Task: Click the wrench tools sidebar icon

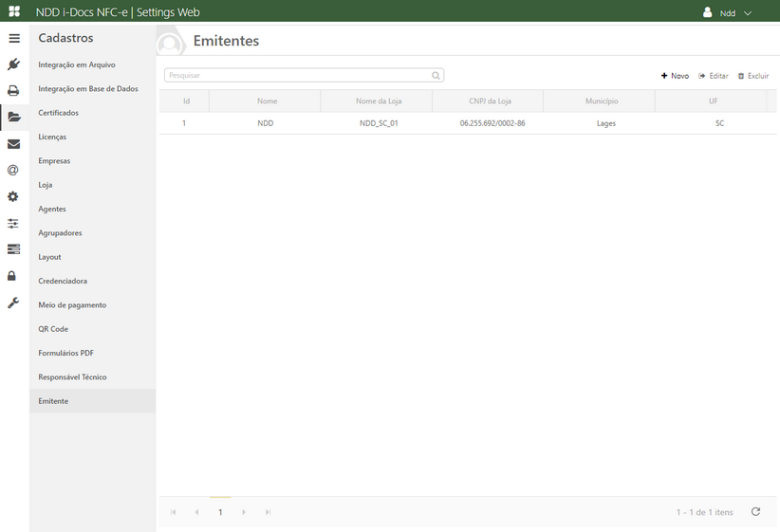Action: pos(13,303)
